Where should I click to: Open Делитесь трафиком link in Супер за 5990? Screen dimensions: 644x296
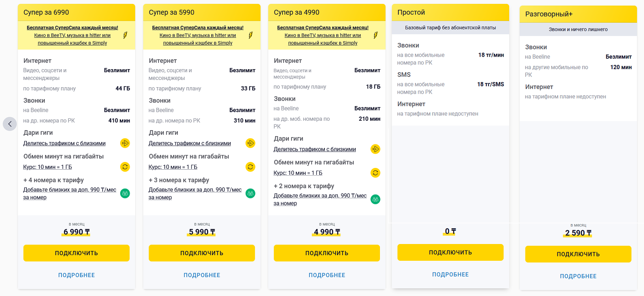pyautogui.click(x=190, y=143)
